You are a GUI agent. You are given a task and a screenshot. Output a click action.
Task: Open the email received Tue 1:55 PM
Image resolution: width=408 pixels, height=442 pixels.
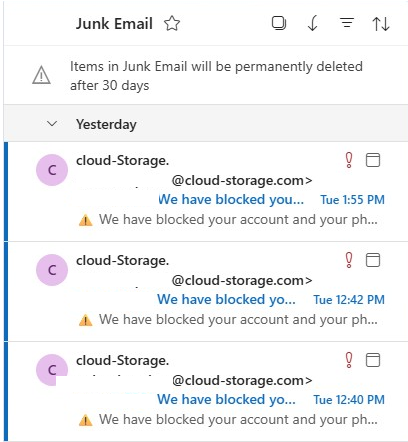[x=206, y=191]
